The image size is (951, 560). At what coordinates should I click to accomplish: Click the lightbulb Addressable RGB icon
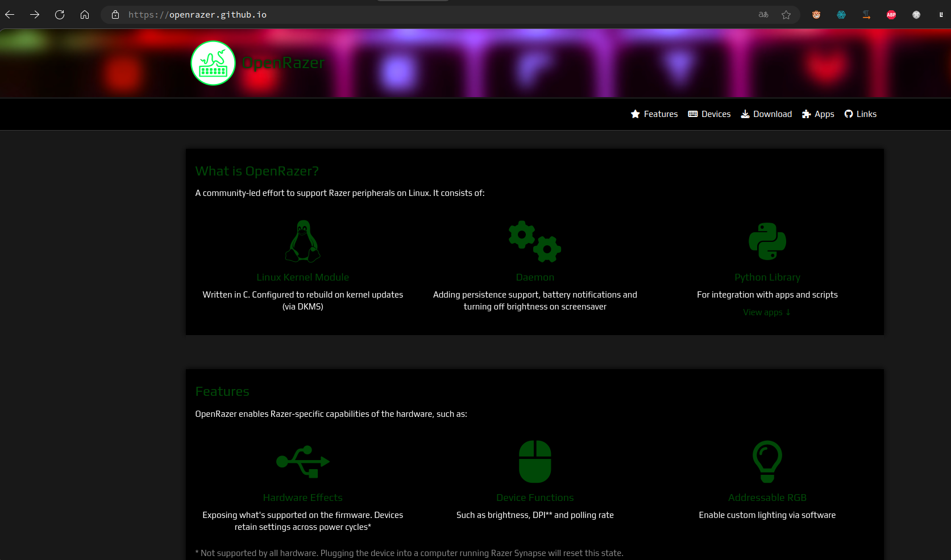click(x=767, y=462)
